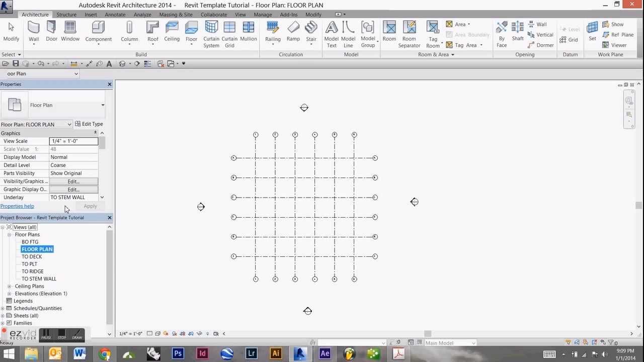Select the Column tool
Image resolution: width=644 pixels, height=362 pixels.
129,33
